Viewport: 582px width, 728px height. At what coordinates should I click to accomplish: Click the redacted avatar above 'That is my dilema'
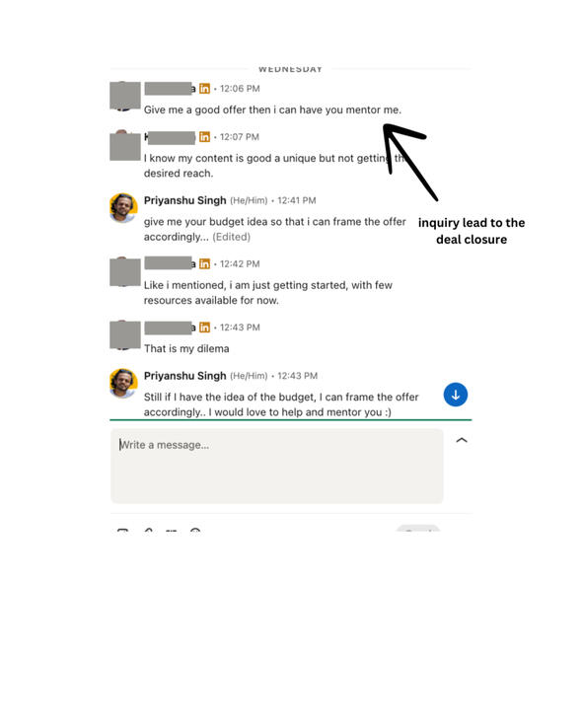coord(125,334)
